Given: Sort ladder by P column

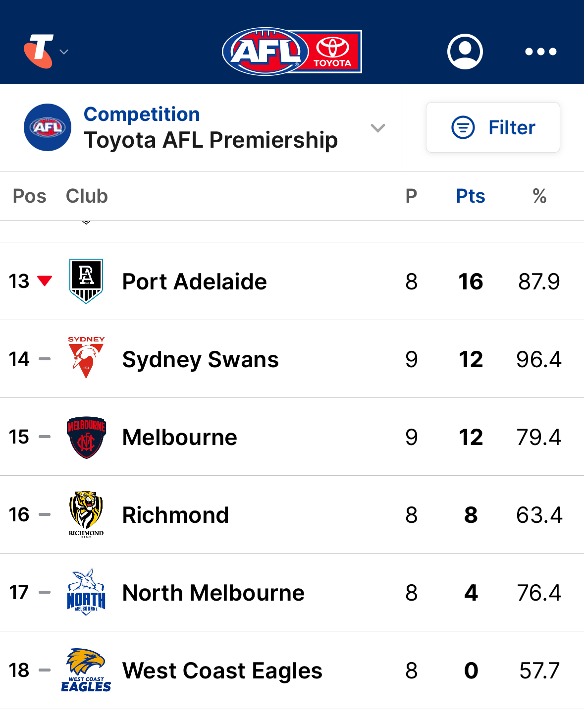Looking at the screenshot, I should click(411, 196).
